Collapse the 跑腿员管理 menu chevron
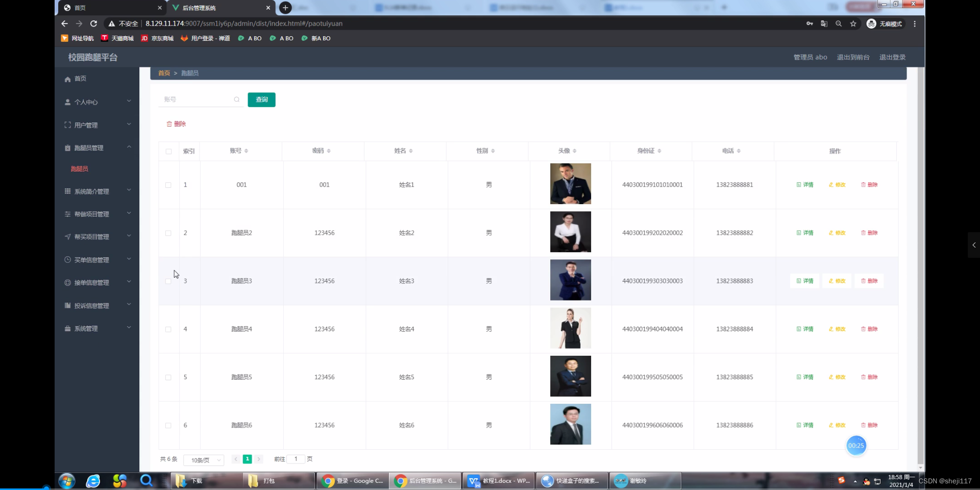 (129, 147)
